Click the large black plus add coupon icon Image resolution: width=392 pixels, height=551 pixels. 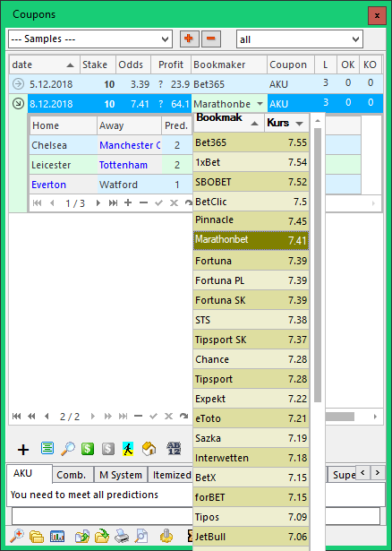(23, 450)
